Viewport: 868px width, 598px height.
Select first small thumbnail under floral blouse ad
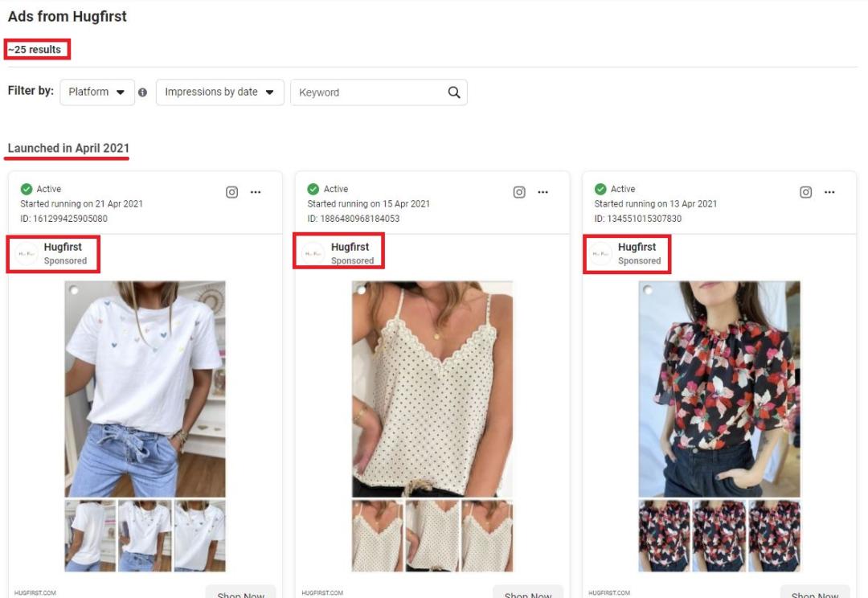coord(665,535)
